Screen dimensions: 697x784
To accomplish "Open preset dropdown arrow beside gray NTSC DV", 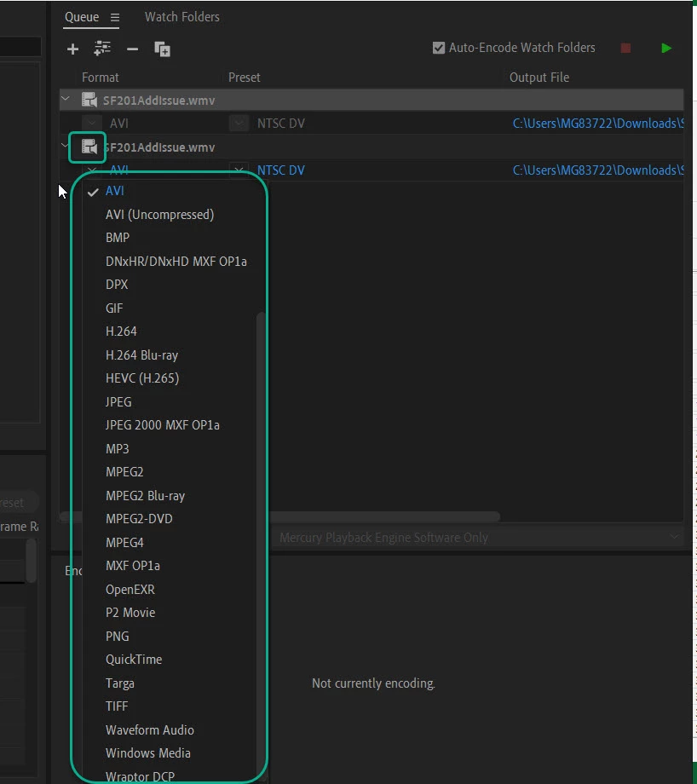I will tap(239, 123).
